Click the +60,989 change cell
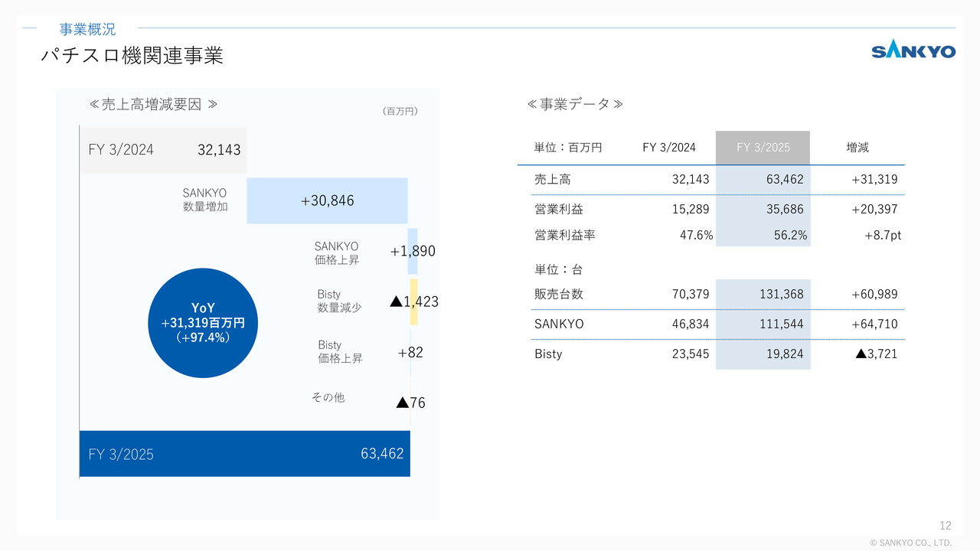The height and width of the screenshot is (551, 980). click(874, 295)
